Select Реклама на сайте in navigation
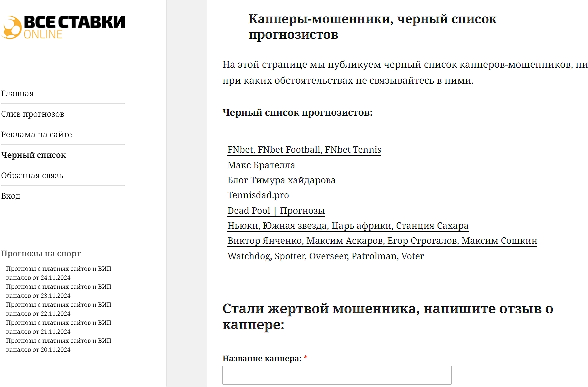The image size is (588, 387). click(37, 134)
